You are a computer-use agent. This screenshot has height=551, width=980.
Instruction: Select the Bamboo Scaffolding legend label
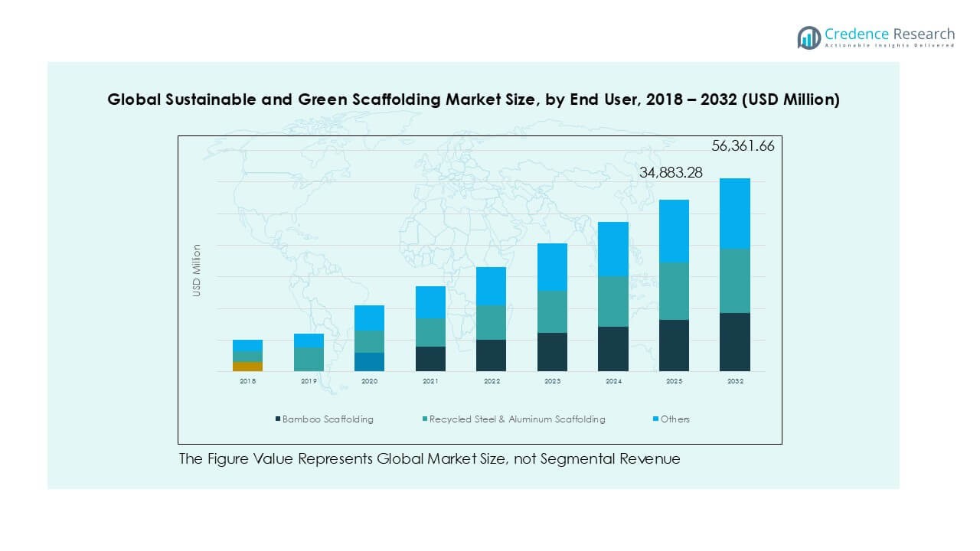(x=328, y=419)
